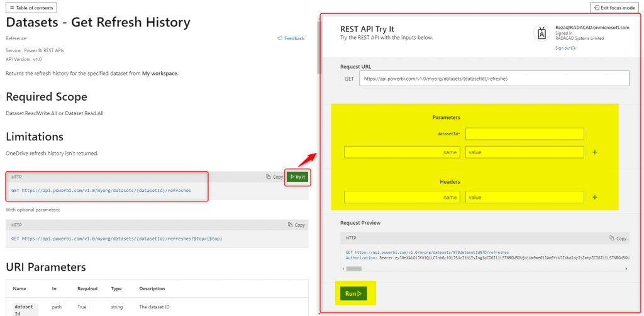Run the REST API request
This screenshot has width=644, height=316.
pyautogui.click(x=354, y=293)
